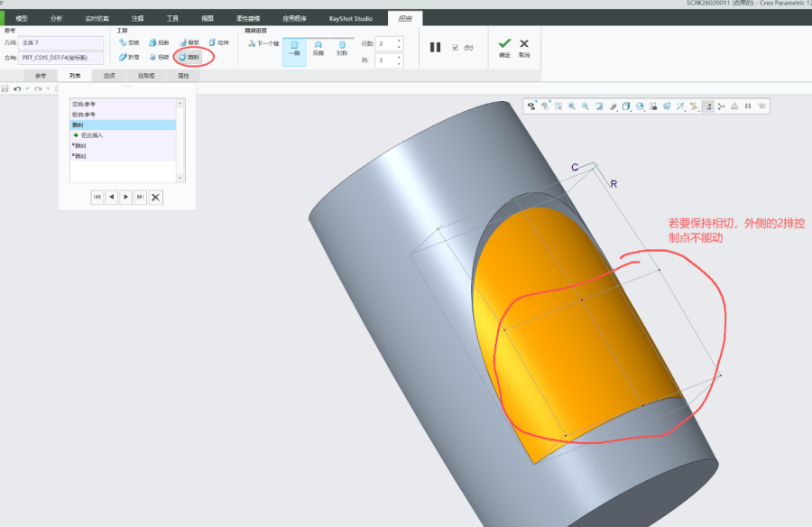Choose 对称 symmetric sculpt mode
812x527 pixels.
click(x=342, y=49)
